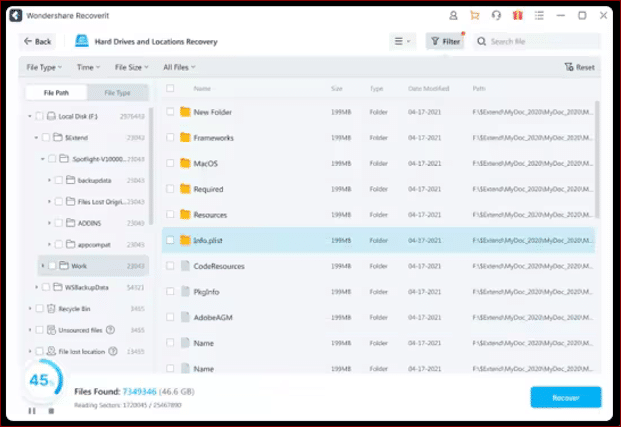
Task: Click the File lost location person icon
Action: click(x=51, y=351)
